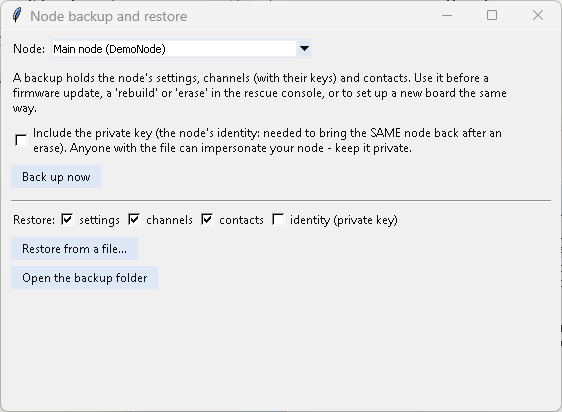
Task: Close the Node backup and restore window
Action: [538, 15]
